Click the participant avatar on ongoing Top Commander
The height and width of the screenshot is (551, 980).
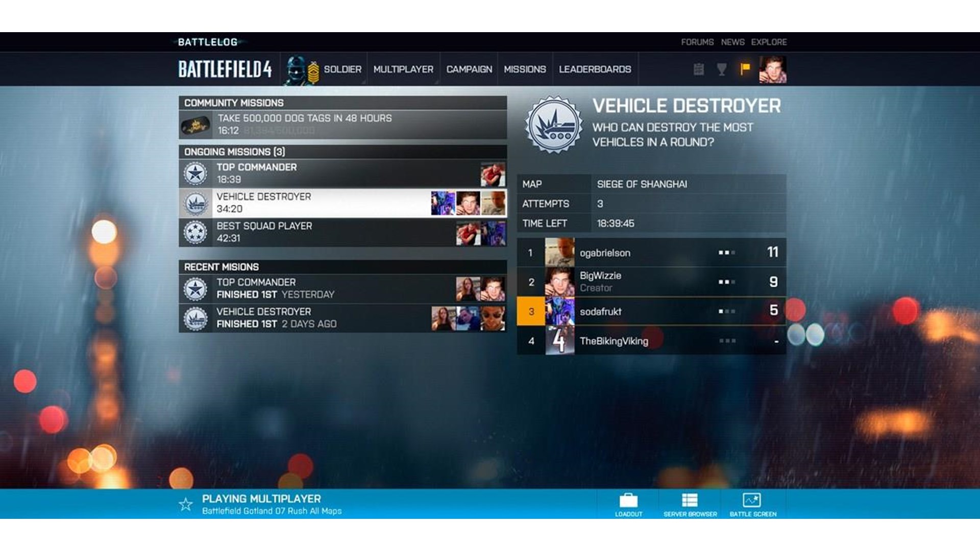pos(493,174)
